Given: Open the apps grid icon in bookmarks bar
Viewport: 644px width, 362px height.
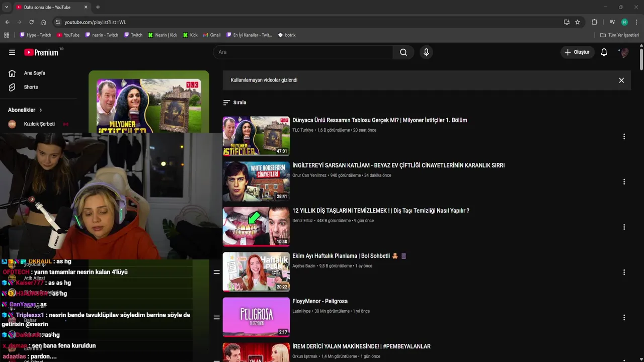Looking at the screenshot, I should (x=7, y=35).
